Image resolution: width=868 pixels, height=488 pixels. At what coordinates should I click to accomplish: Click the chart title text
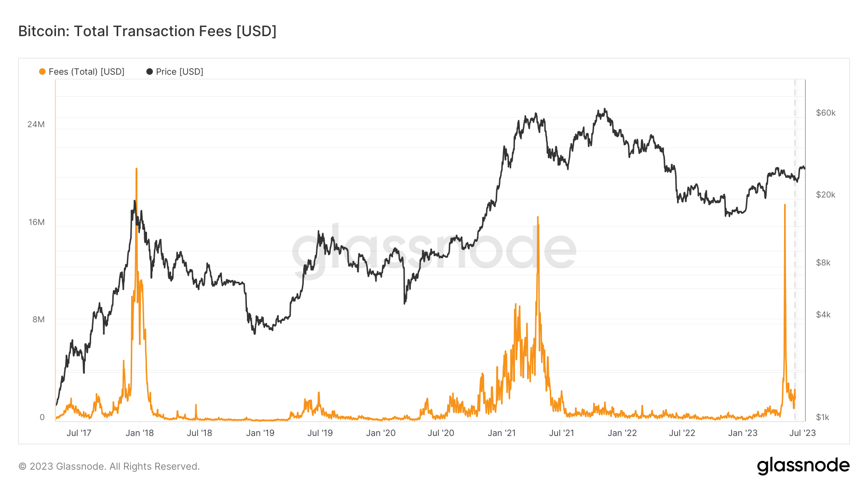point(147,31)
